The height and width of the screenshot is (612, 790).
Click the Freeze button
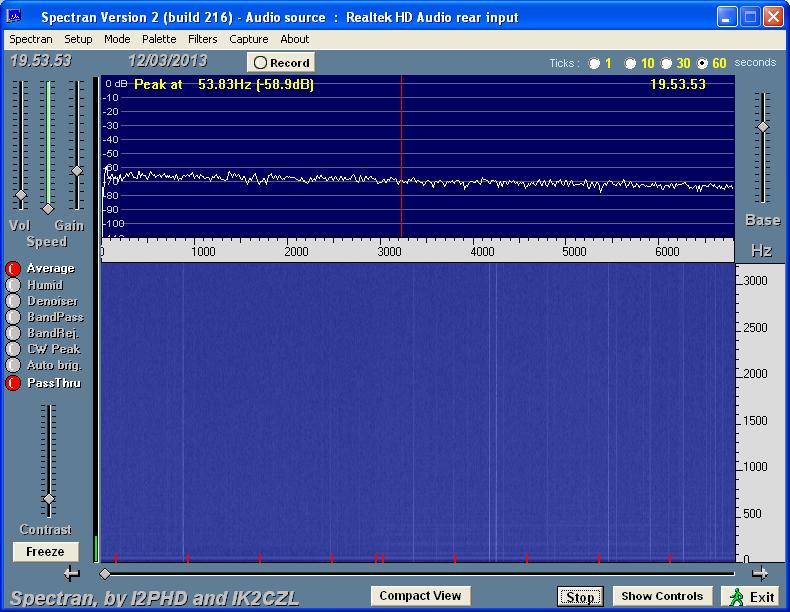click(x=45, y=552)
